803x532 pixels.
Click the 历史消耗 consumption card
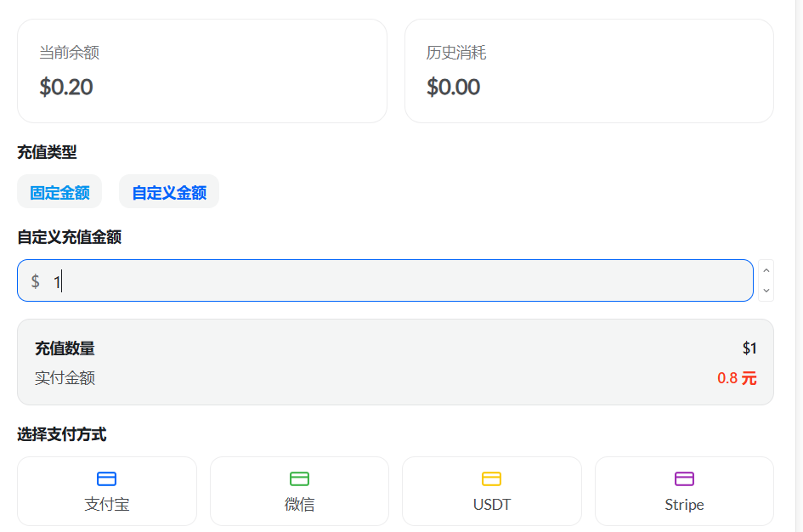coord(588,71)
